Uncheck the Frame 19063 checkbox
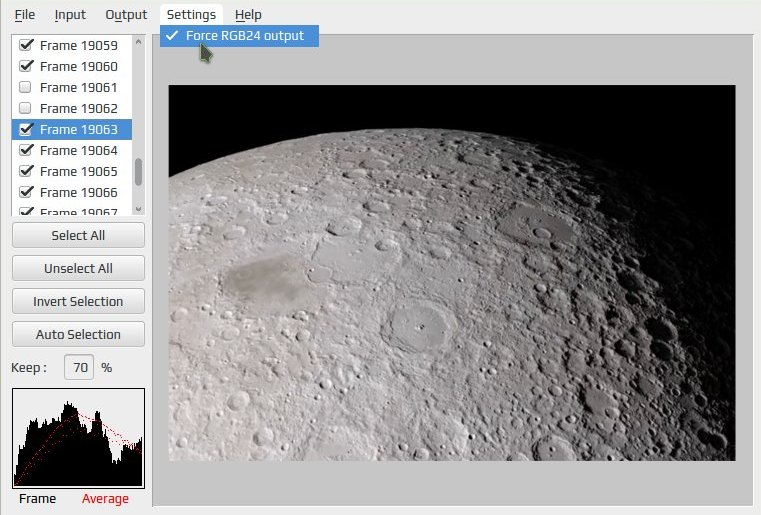Viewport: 761px width, 515px height. point(26,129)
